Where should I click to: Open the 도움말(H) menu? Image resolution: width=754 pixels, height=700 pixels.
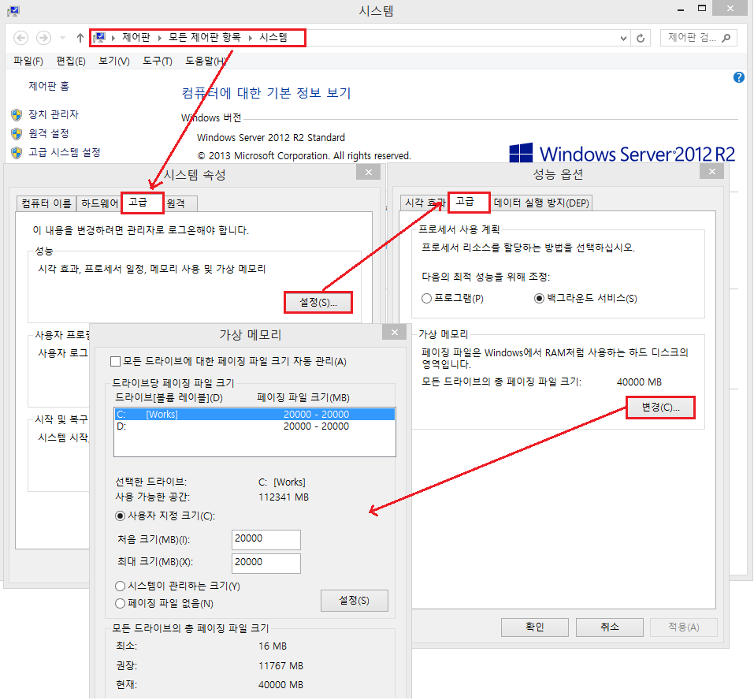206,61
